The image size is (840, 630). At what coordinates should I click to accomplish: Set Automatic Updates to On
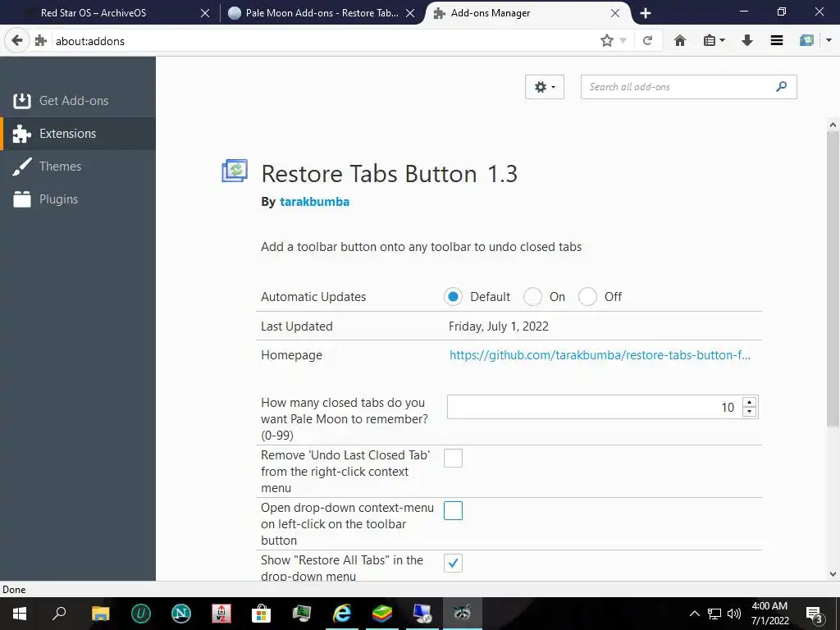[532, 297]
